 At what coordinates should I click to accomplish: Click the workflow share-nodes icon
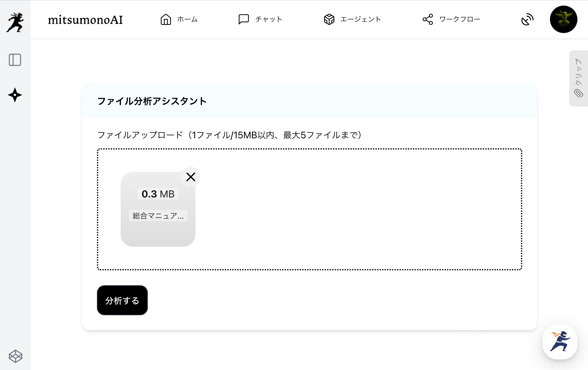click(428, 19)
